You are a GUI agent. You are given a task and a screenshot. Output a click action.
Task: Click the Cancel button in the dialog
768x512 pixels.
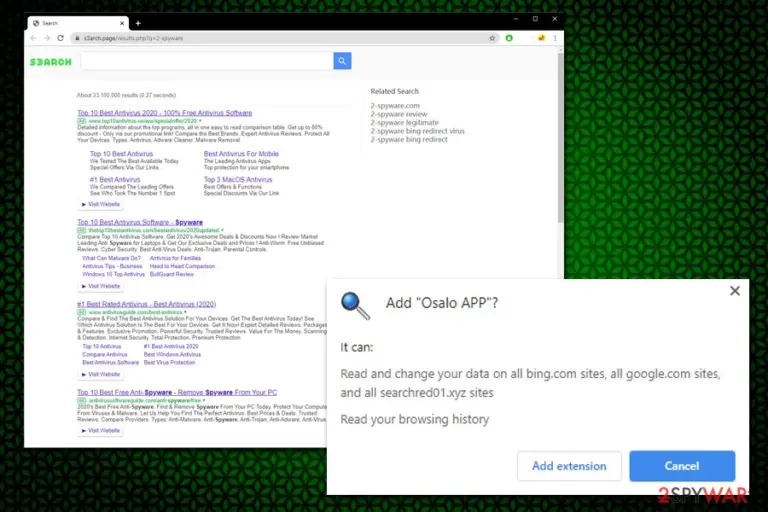coord(682,466)
